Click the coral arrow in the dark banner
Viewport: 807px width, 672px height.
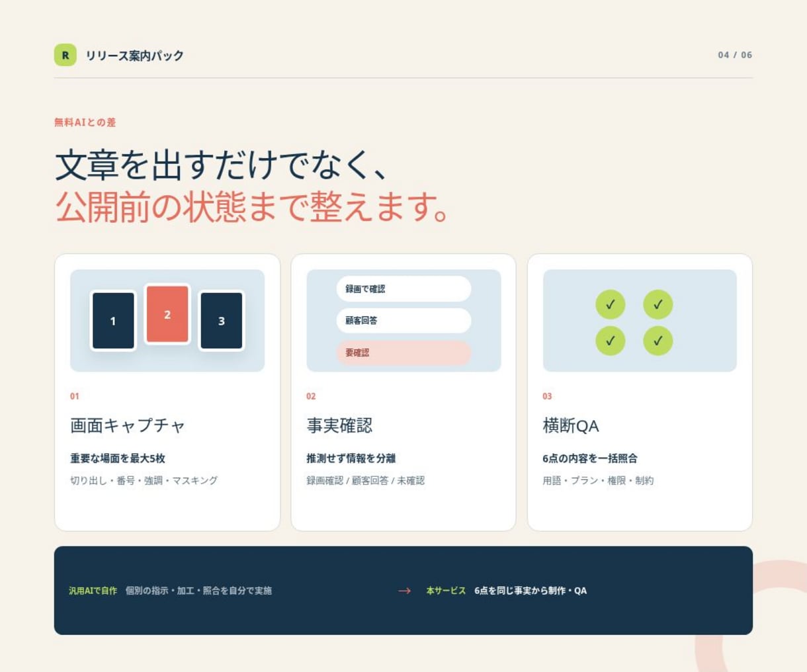pos(404,591)
